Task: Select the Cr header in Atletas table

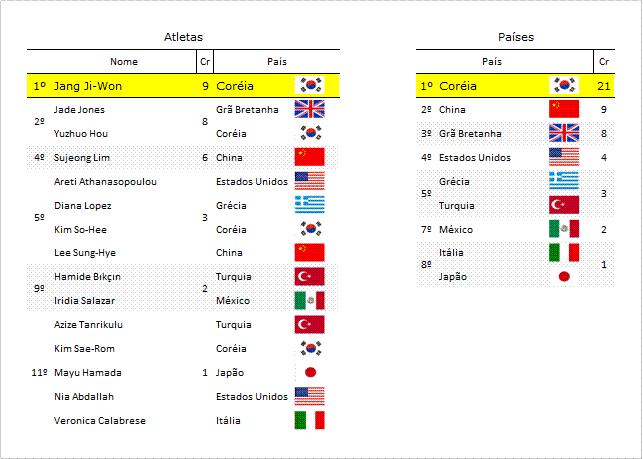Action: pyautogui.click(x=205, y=62)
